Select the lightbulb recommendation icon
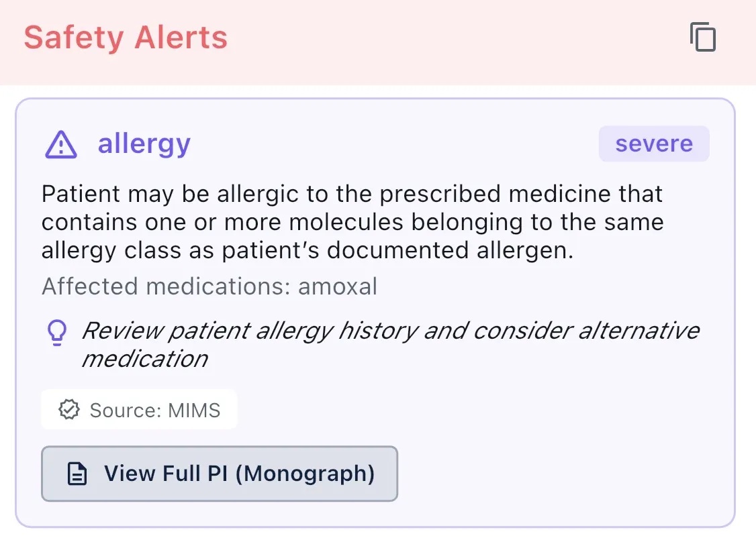 (57, 332)
